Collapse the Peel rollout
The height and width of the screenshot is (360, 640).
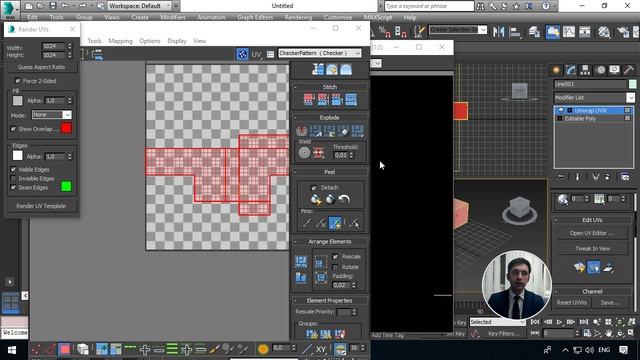click(x=330, y=172)
